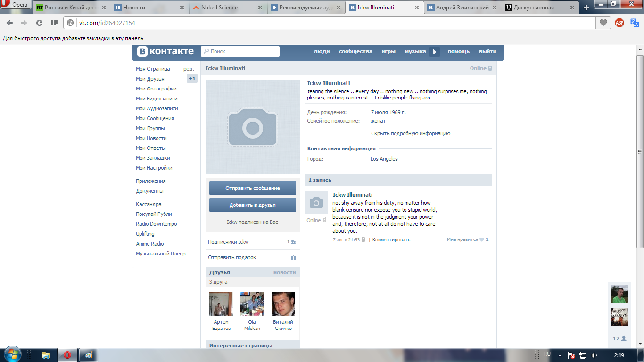Open friend Артем Баранов's photo thumbnail
This screenshot has height=362, width=644.
[x=221, y=304]
